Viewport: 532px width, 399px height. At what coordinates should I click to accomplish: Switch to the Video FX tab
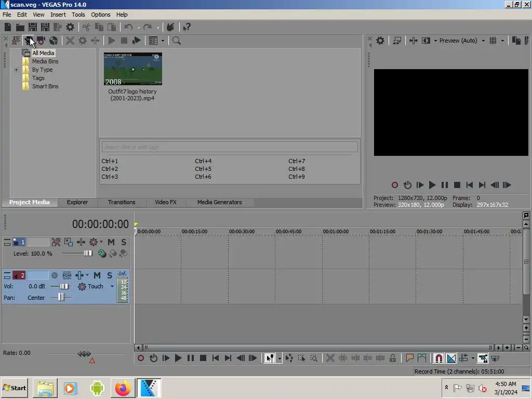click(x=166, y=202)
